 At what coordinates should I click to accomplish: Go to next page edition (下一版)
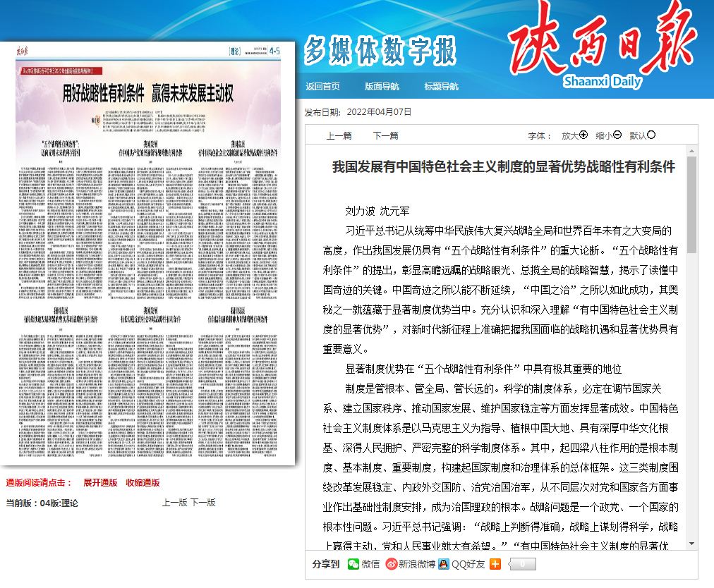(x=202, y=503)
